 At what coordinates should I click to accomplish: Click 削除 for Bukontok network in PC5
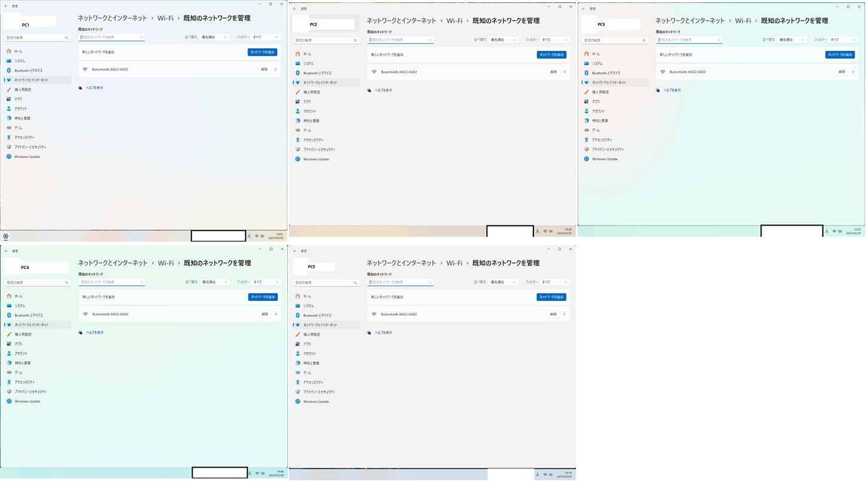[x=553, y=314]
